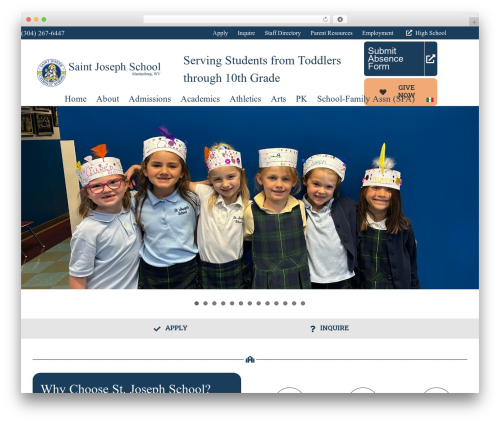Image resolution: width=500 pixels, height=423 pixels.
Task: Click the slideshow photo of students in crowns
Action: point(250,197)
